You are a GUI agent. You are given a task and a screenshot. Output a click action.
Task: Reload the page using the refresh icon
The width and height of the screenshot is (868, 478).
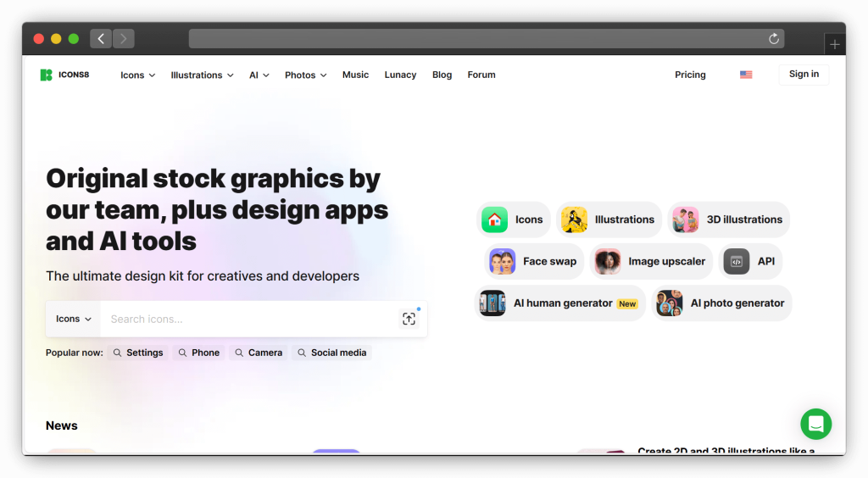pos(773,39)
